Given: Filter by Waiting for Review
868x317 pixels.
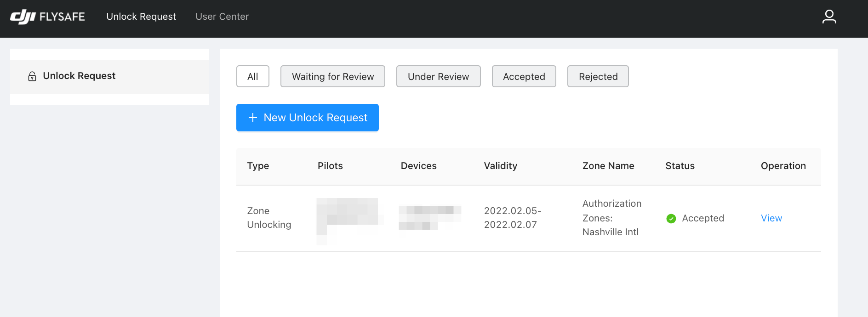Looking at the screenshot, I should [x=333, y=76].
